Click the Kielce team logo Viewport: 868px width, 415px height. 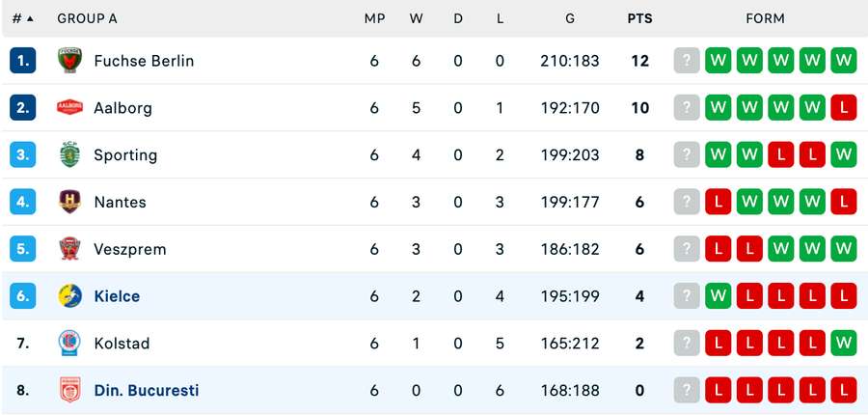pyautogui.click(x=69, y=296)
